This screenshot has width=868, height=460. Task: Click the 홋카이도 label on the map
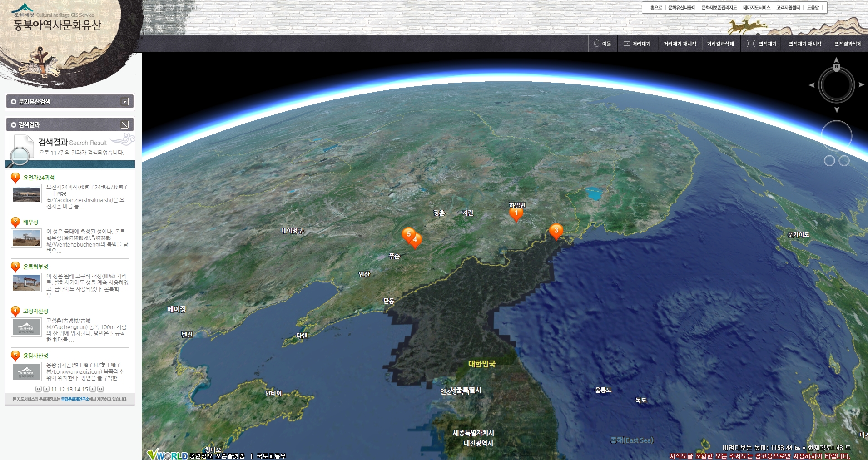(x=799, y=235)
